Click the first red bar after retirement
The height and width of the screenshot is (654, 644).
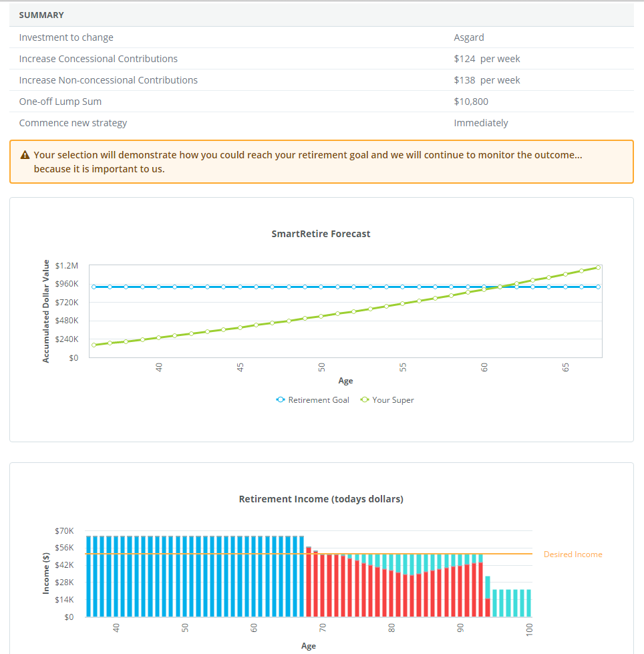click(x=309, y=581)
